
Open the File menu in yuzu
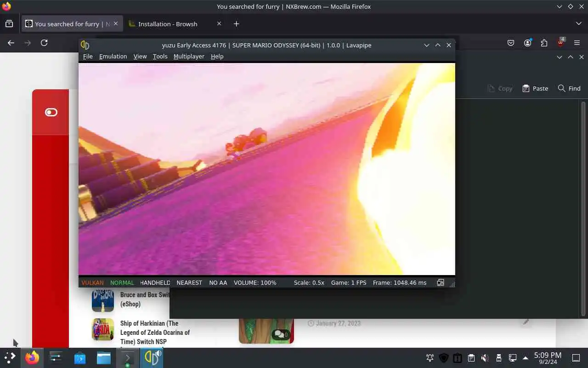click(87, 56)
